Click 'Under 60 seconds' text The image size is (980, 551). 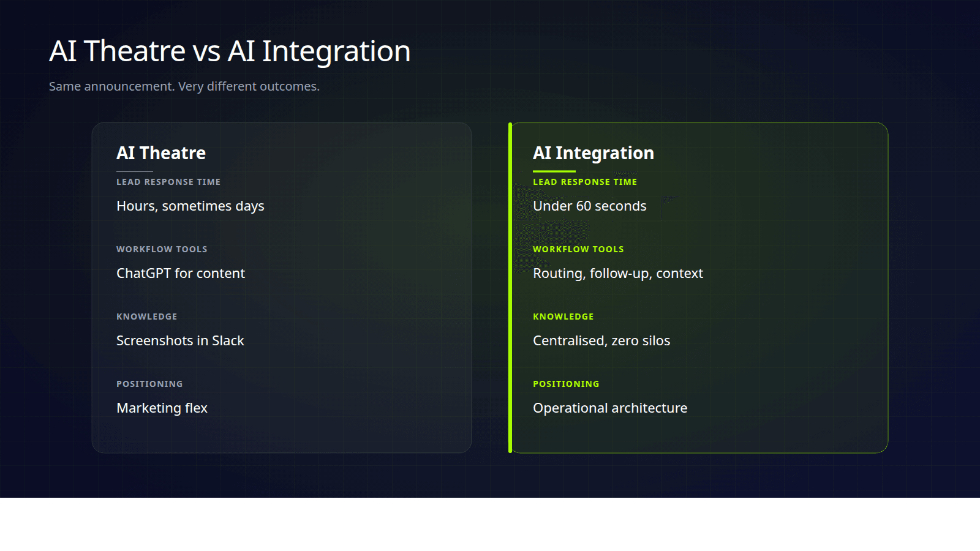pos(590,206)
